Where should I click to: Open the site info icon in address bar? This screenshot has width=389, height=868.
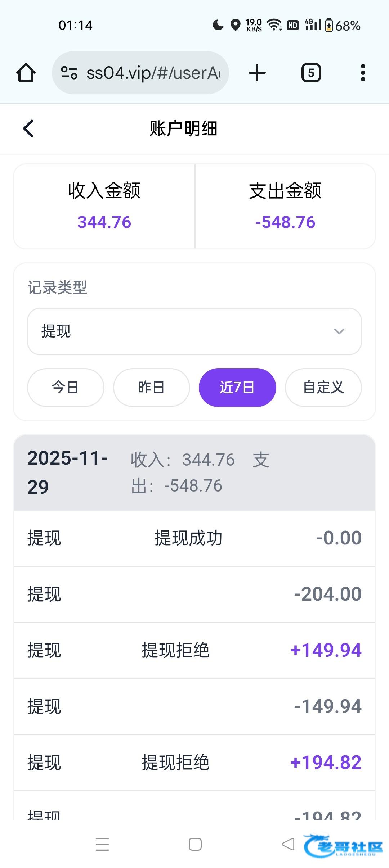tap(69, 73)
